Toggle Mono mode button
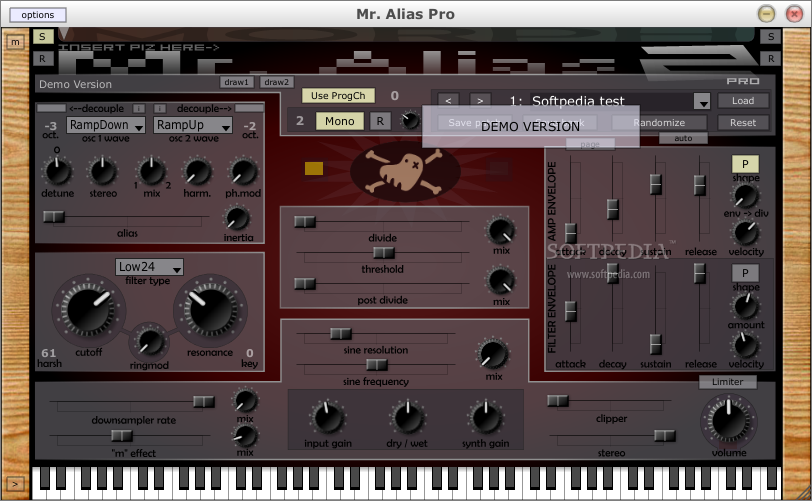This screenshot has height=501, width=812. (340, 121)
